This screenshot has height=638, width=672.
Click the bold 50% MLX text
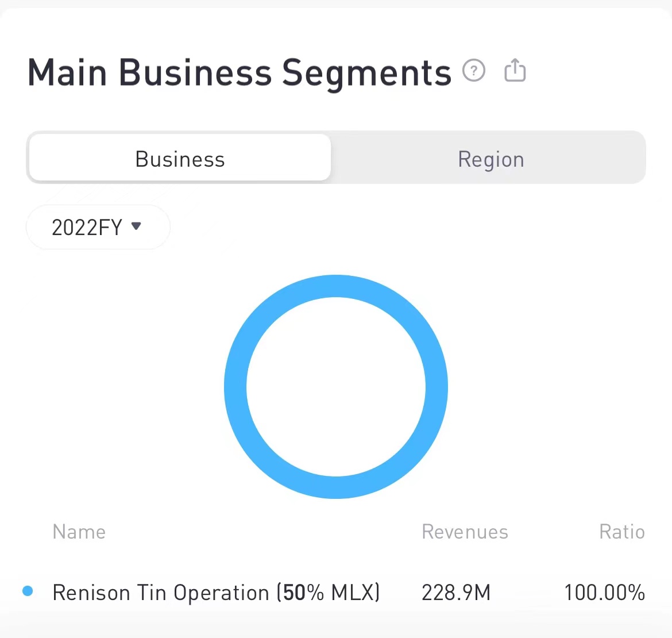(328, 593)
